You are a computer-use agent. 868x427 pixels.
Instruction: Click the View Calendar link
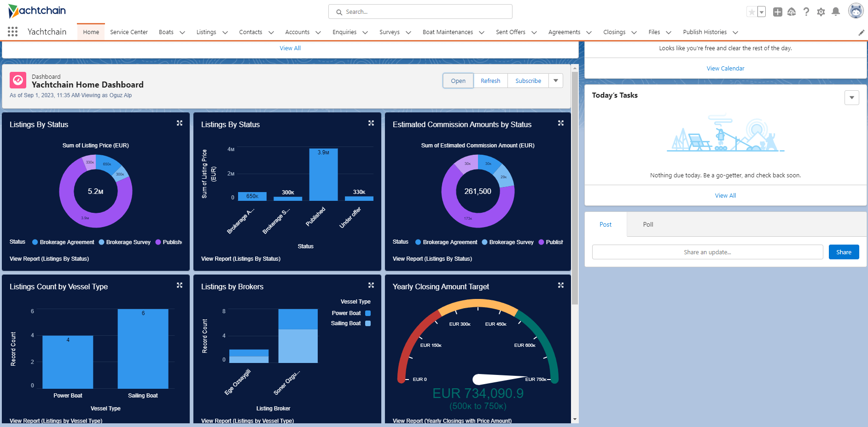click(725, 69)
